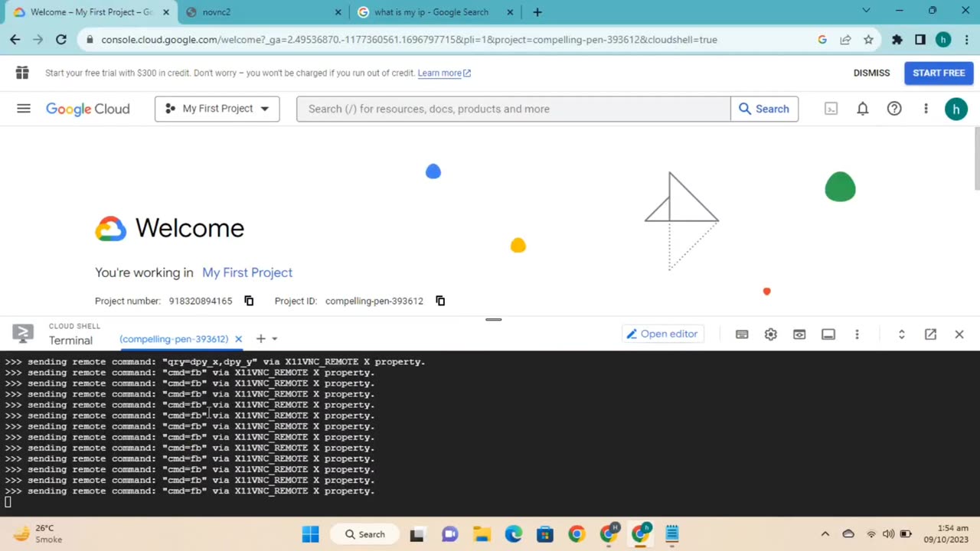Open the My First Project link
Screen dimensions: 980x551
click(247, 272)
